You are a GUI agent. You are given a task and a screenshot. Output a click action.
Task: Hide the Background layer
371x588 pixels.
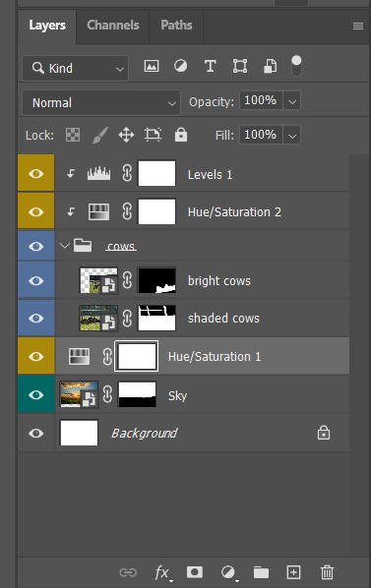click(36, 433)
